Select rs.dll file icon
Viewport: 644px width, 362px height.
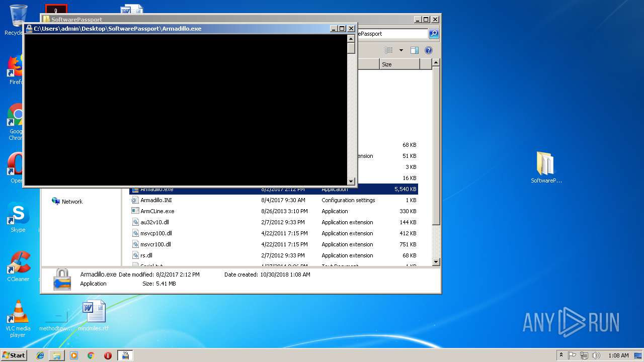click(x=135, y=255)
